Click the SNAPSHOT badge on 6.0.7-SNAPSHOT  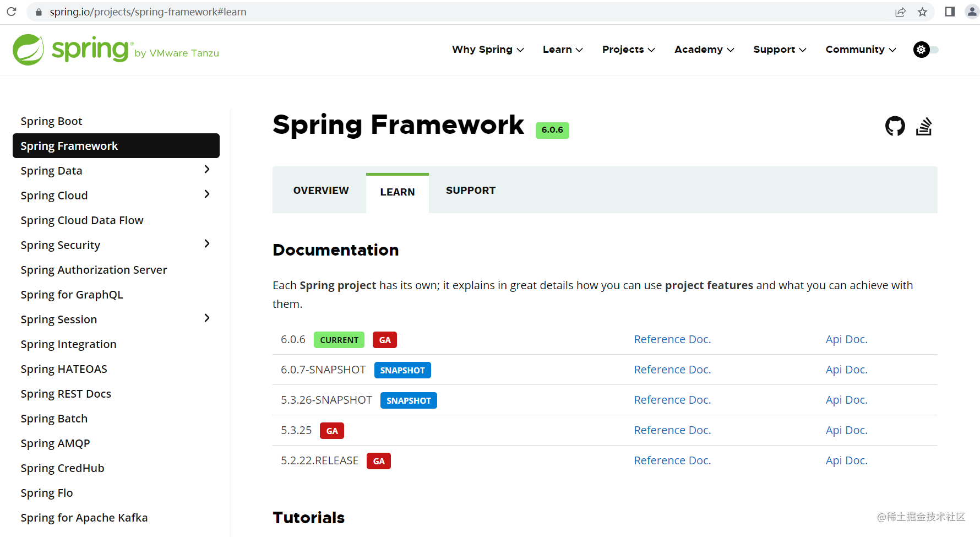click(x=402, y=370)
